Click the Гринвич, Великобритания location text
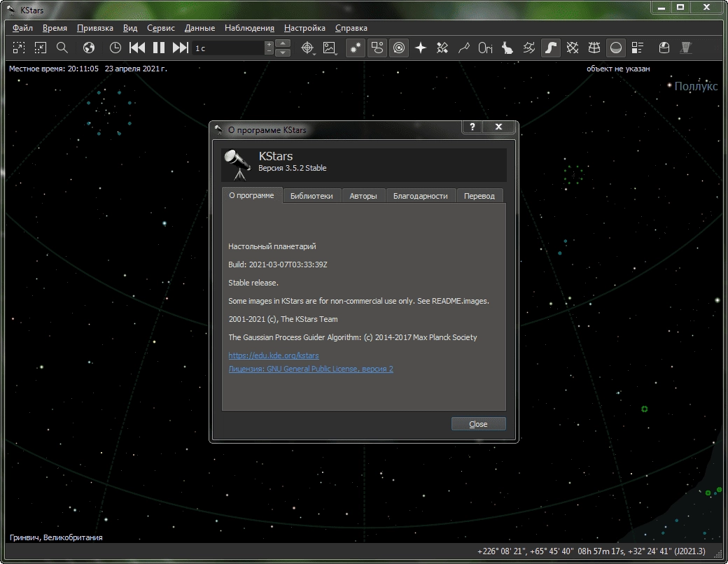Viewport: 728px width, 564px height. pyautogui.click(x=56, y=537)
